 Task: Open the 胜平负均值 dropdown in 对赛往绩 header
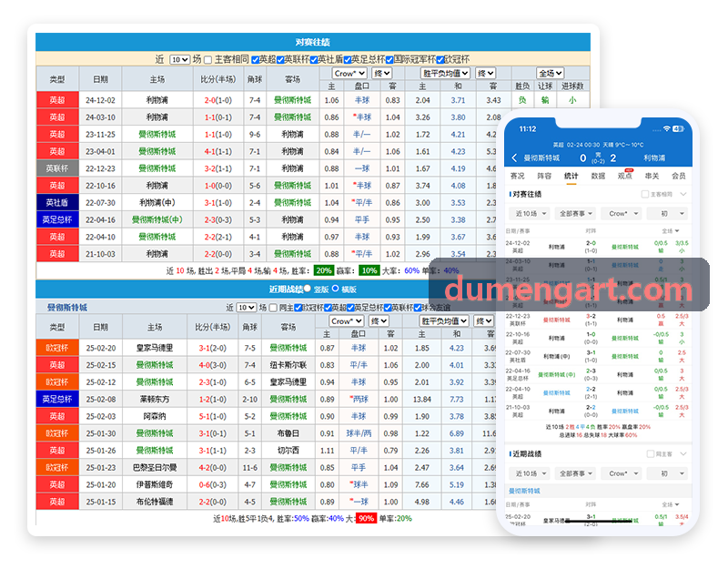[x=445, y=74]
